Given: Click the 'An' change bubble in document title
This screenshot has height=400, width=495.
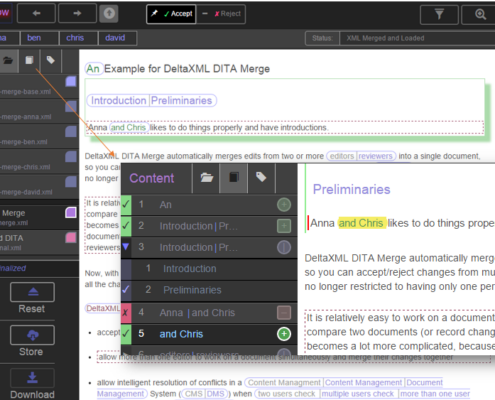Looking at the screenshot, I should click(x=93, y=69).
